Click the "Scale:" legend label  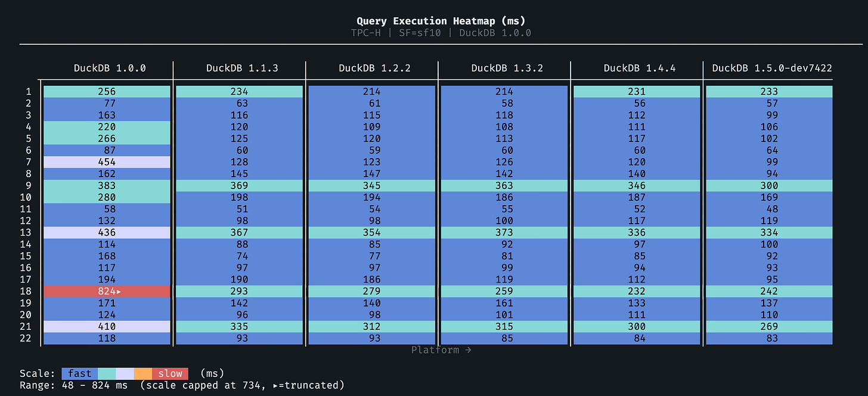coord(38,374)
